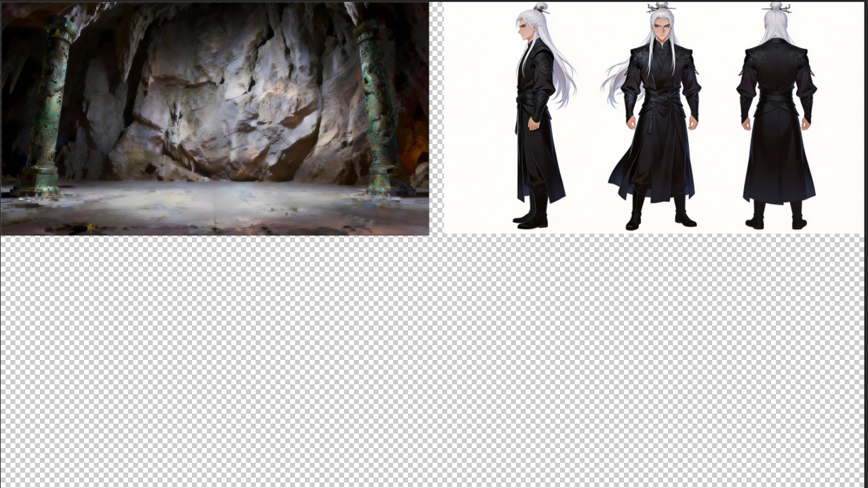Screen dimensions: 868x488
Task: Click the back-view character pose
Action: click(x=777, y=116)
